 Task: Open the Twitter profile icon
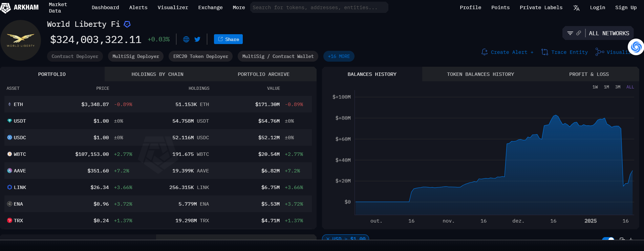pos(197,39)
